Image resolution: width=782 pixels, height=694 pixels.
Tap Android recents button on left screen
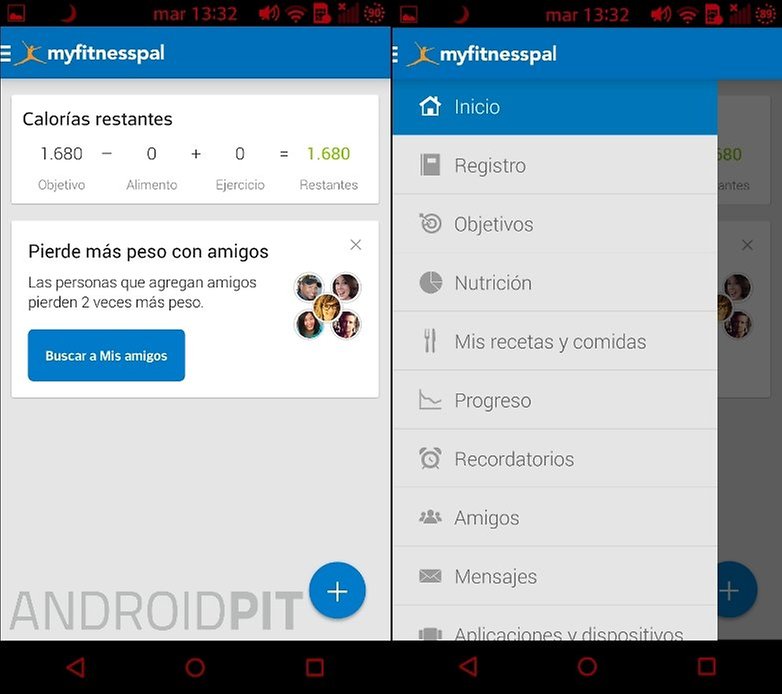[x=315, y=667]
